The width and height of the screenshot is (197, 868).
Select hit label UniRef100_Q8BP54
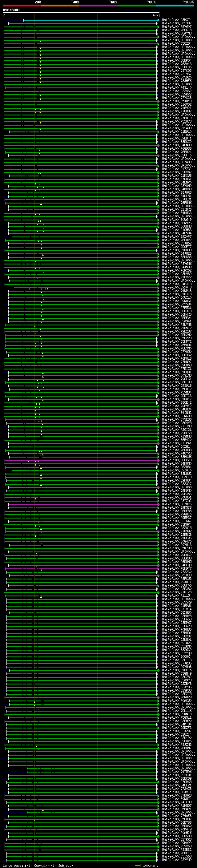[x=177, y=61]
